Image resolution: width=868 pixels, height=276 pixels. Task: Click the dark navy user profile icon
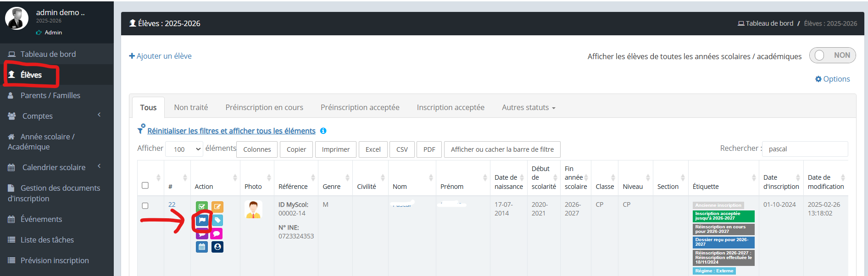[217, 247]
